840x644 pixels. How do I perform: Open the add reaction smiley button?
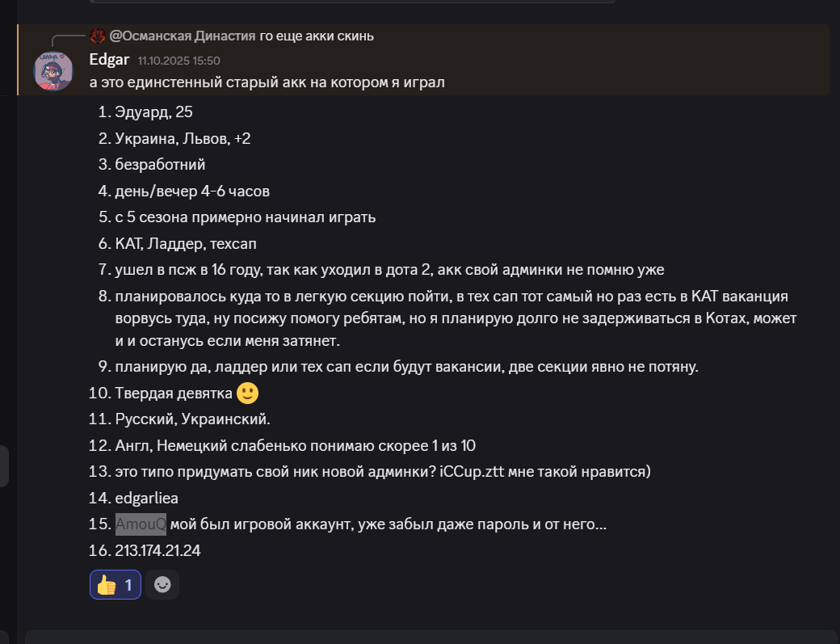(x=162, y=584)
